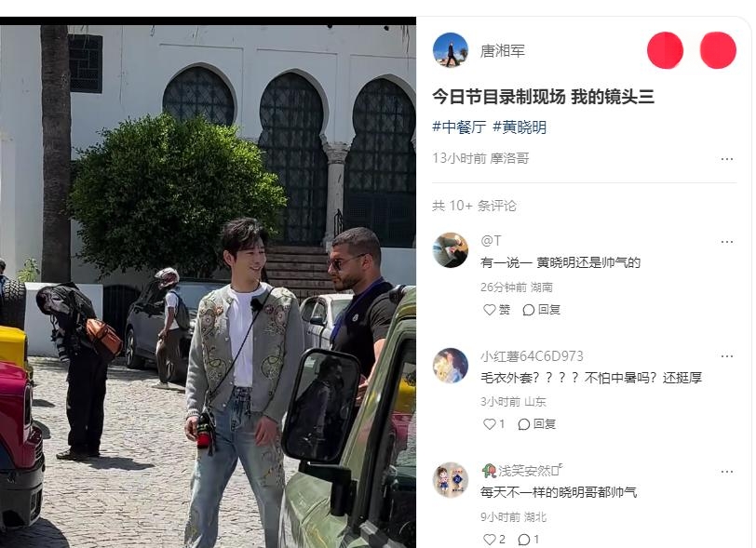Viewport: 756px width, 548px height.
Task: Reply to the comment by @T
Action: click(542, 310)
